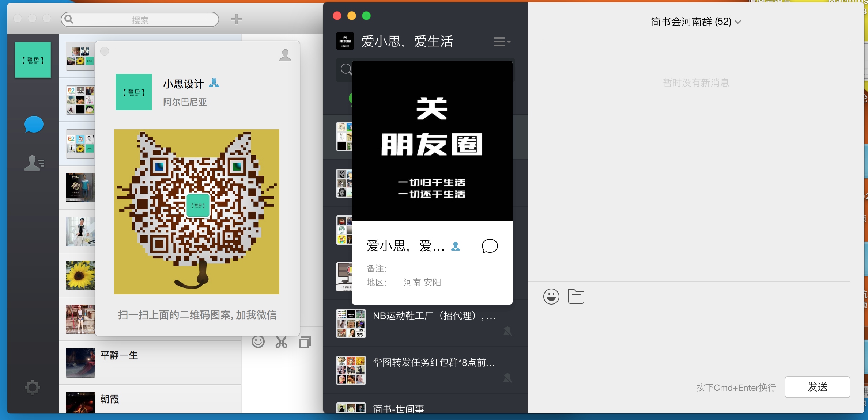Click the teal profile avatar in sidebar
The width and height of the screenshot is (868, 420).
click(x=33, y=60)
